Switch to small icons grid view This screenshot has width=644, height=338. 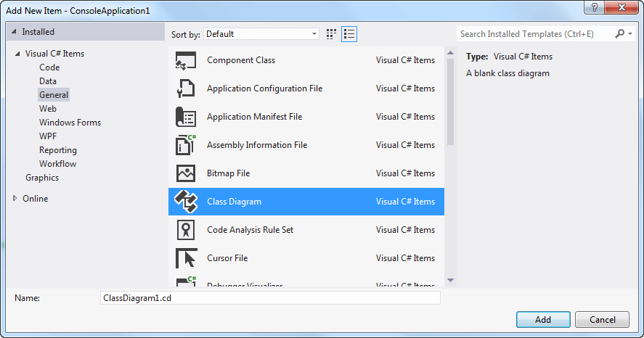(x=331, y=34)
